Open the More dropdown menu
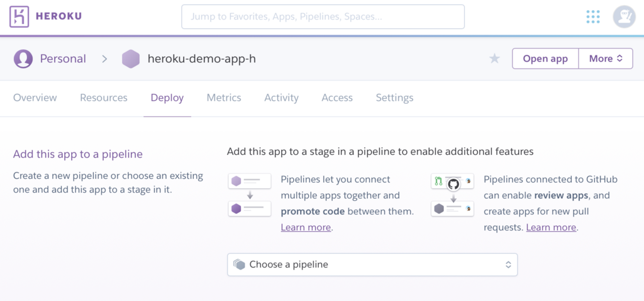644x301 pixels. (606, 59)
